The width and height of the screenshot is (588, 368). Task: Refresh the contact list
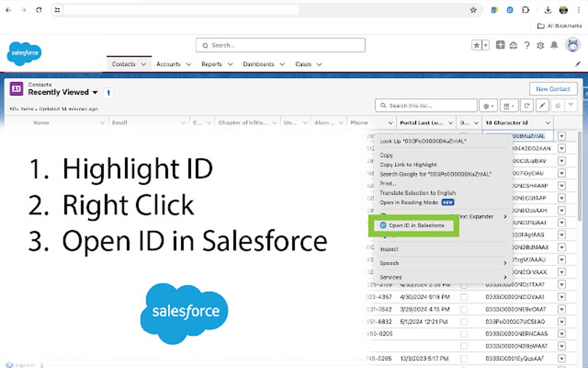(527, 106)
